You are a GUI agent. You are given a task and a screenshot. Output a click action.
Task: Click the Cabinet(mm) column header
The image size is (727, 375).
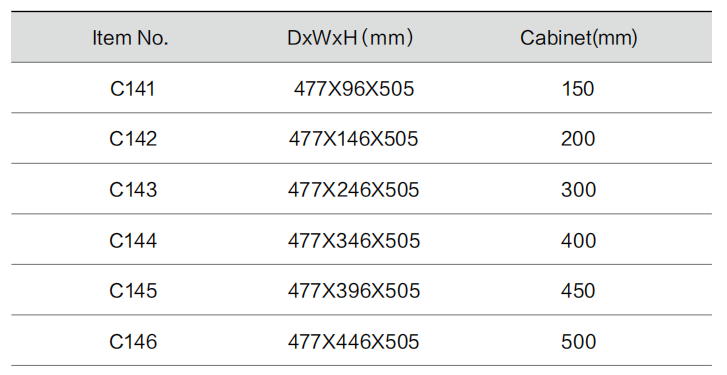pos(579,38)
